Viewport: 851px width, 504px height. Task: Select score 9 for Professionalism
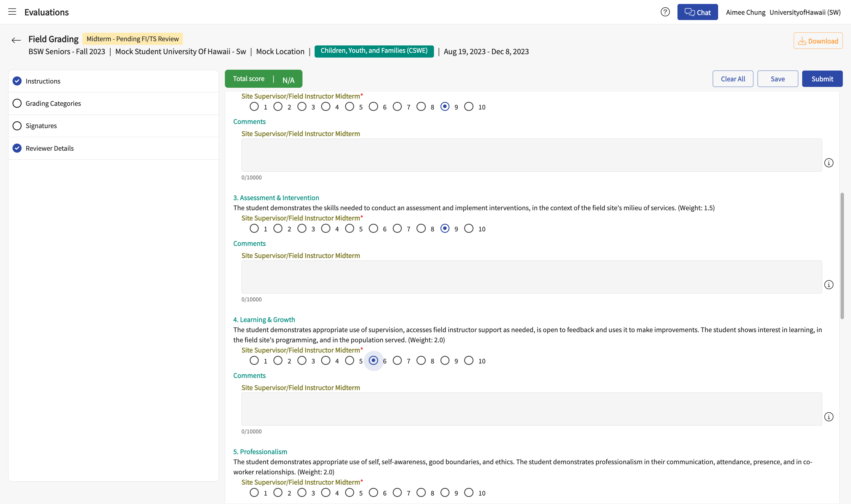tap(445, 493)
